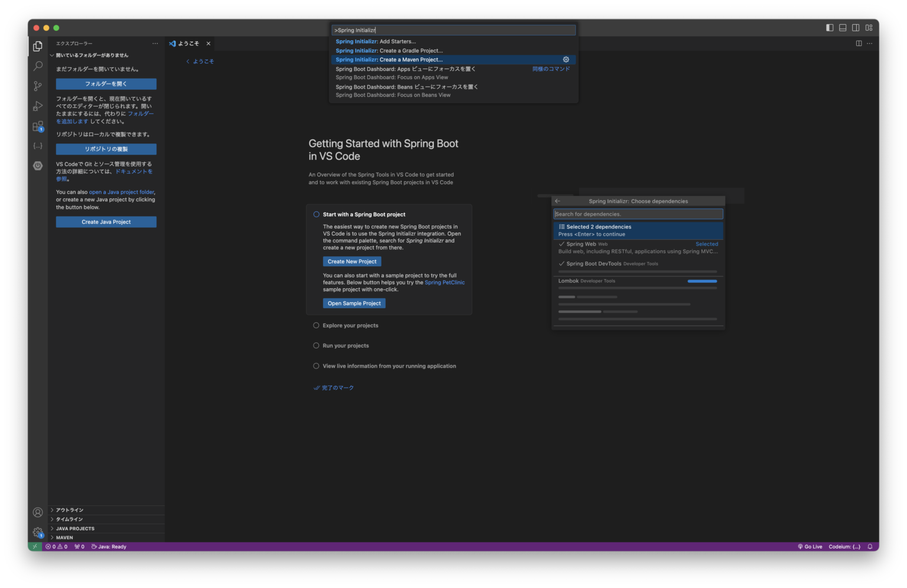The image size is (907, 588).
Task: Expand the MAVEN section
Action: (x=64, y=537)
